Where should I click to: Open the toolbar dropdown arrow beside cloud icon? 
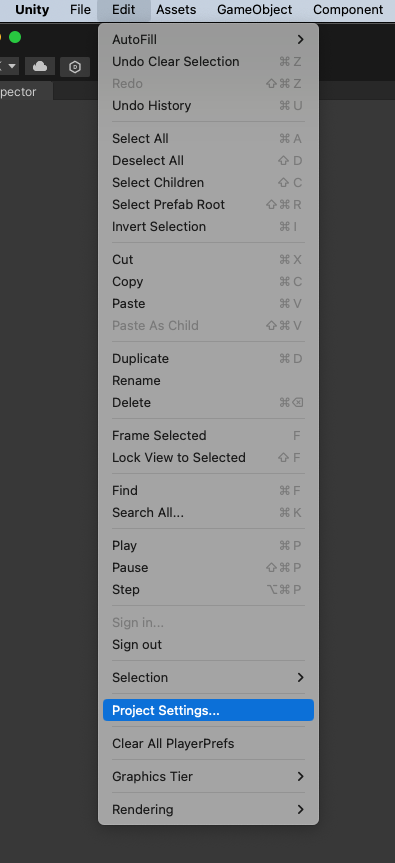pos(9,67)
